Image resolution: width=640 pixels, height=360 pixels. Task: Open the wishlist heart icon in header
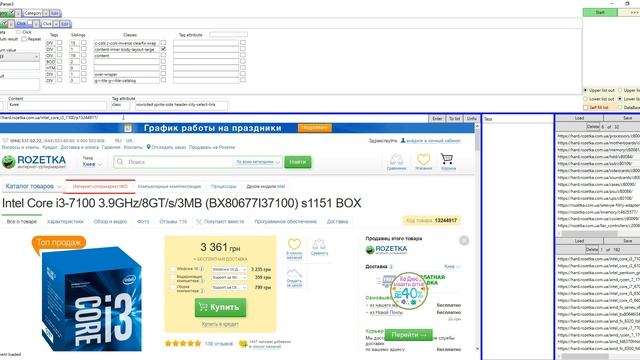(x=423, y=159)
